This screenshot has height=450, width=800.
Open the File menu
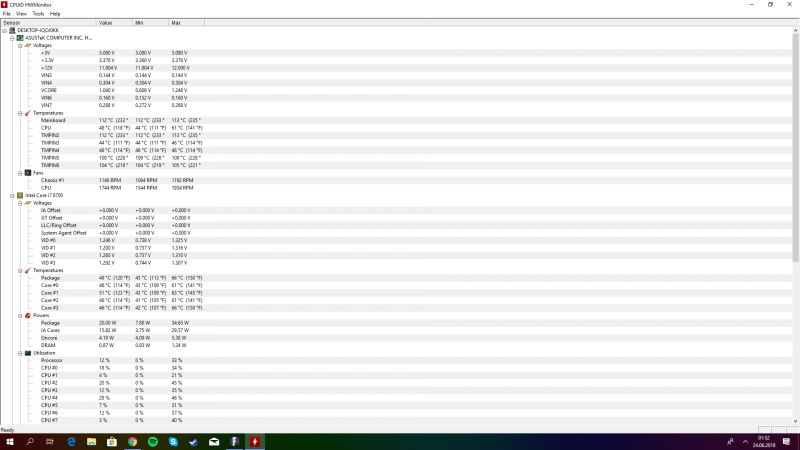coord(7,14)
